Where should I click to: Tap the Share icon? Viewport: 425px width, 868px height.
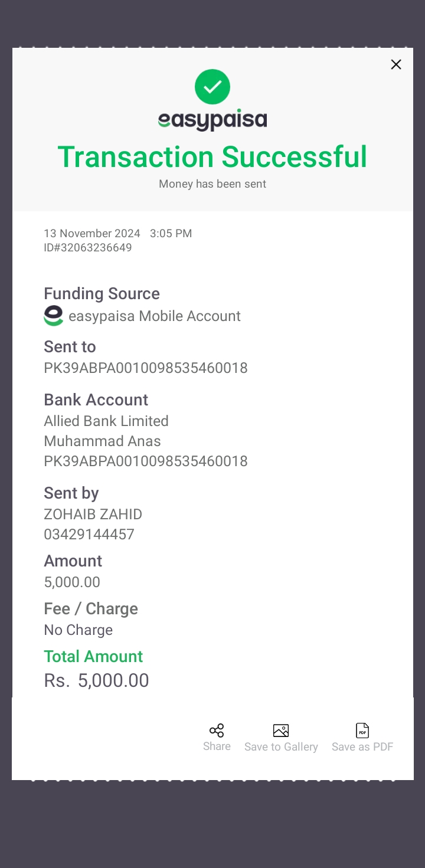217,731
